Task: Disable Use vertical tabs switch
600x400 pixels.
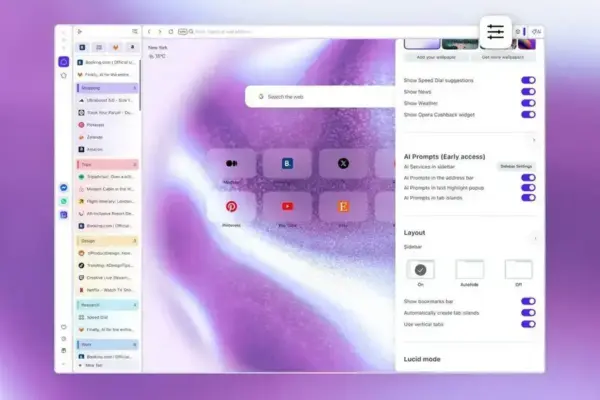Action: [528, 324]
